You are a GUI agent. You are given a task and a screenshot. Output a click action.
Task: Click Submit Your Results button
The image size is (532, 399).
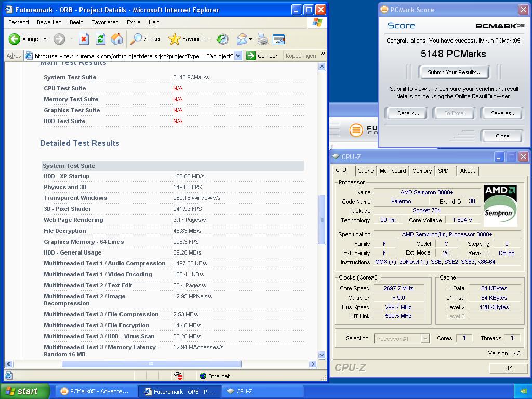(454, 72)
